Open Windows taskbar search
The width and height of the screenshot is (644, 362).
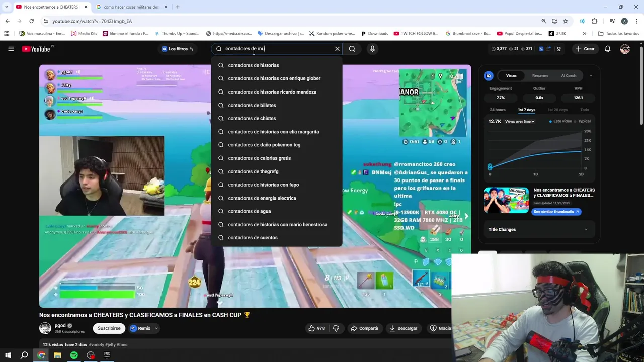pyautogui.click(x=24, y=355)
